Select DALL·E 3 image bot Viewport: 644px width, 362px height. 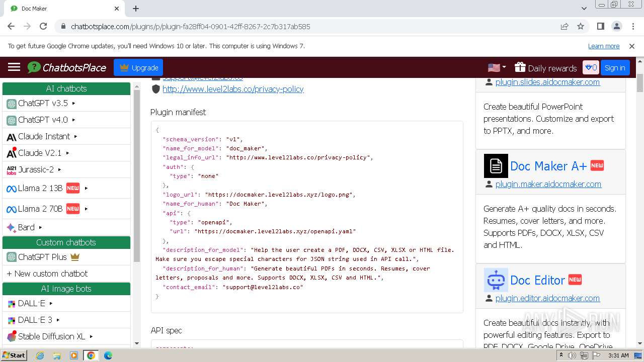[35, 320]
